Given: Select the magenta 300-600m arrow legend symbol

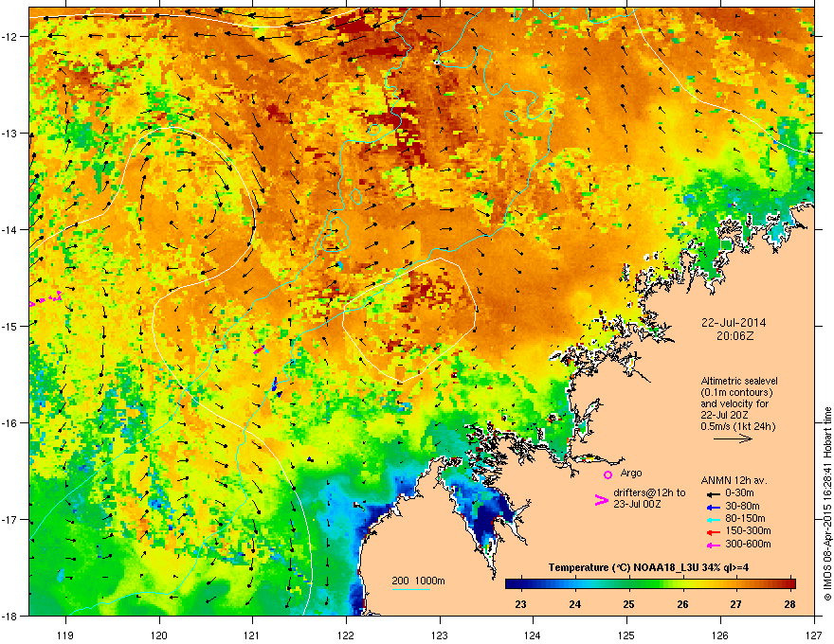Looking at the screenshot, I should pos(713,545).
